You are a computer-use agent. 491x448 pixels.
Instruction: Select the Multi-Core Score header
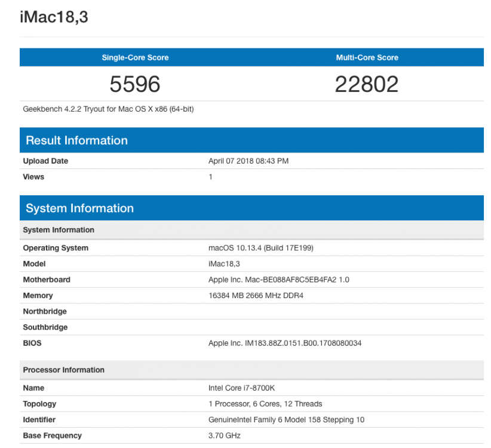coord(367,57)
